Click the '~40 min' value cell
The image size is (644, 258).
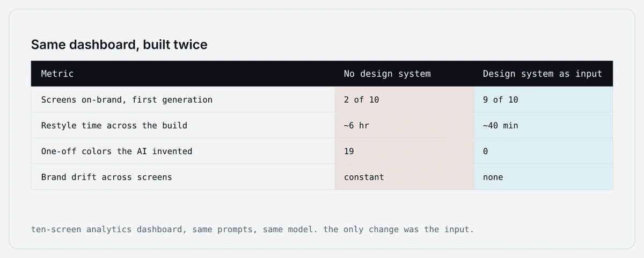point(543,125)
